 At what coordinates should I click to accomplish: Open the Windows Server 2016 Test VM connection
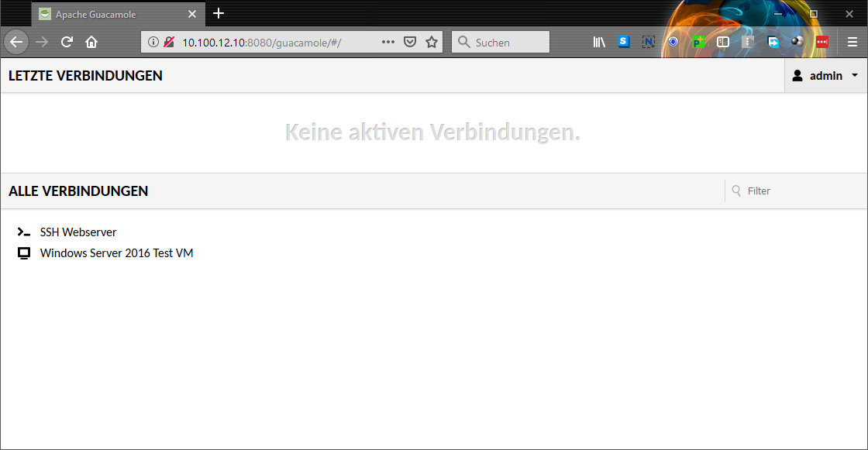coord(116,252)
